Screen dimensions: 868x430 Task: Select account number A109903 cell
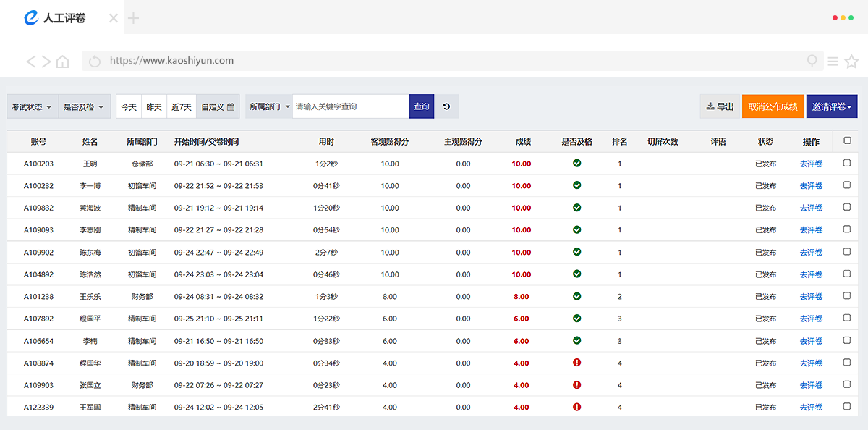[x=38, y=385]
